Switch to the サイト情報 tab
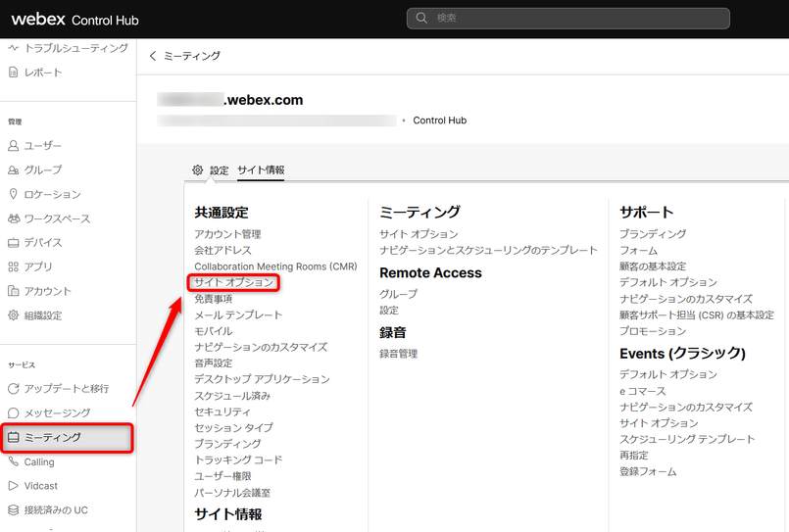 click(x=261, y=169)
